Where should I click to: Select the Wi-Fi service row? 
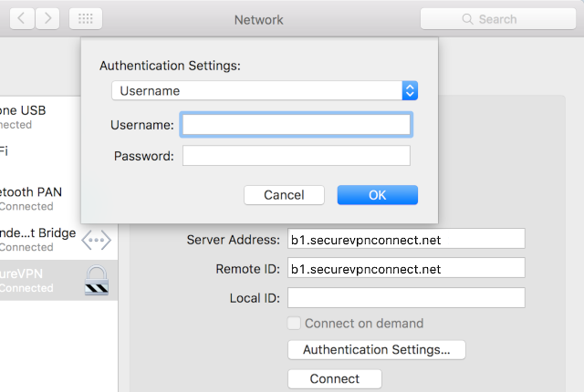(x=40, y=158)
